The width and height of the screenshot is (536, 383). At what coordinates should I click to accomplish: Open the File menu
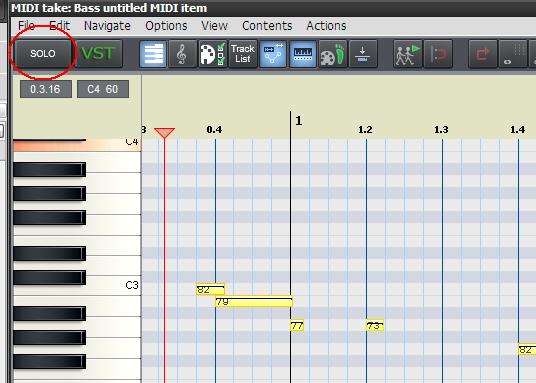[x=26, y=26]
